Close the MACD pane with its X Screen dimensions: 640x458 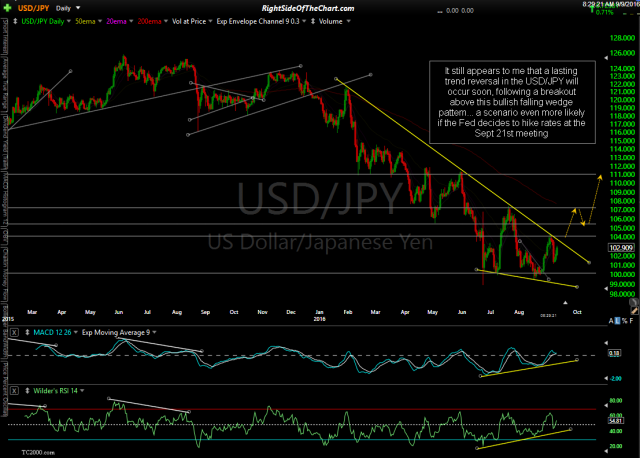14,332
